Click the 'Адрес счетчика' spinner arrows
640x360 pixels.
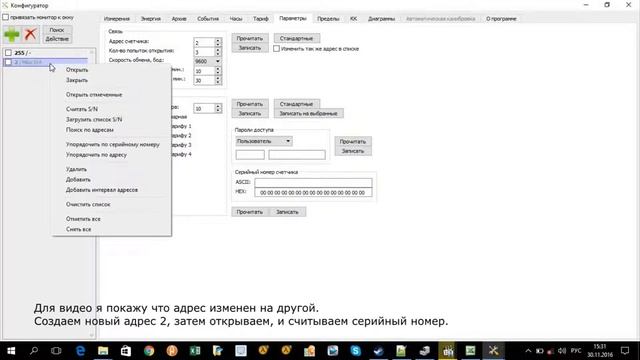(218, 42)
